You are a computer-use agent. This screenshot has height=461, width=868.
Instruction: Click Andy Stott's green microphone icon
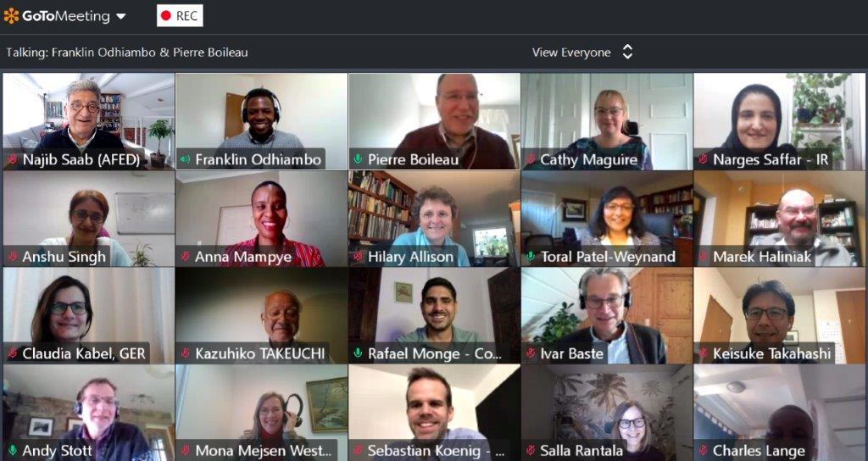(12, 450)
